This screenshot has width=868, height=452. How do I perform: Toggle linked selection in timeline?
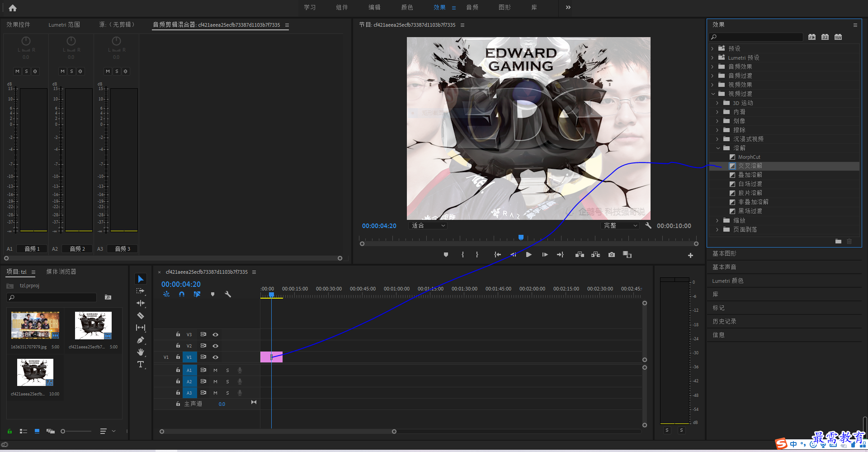pos(197,294)
